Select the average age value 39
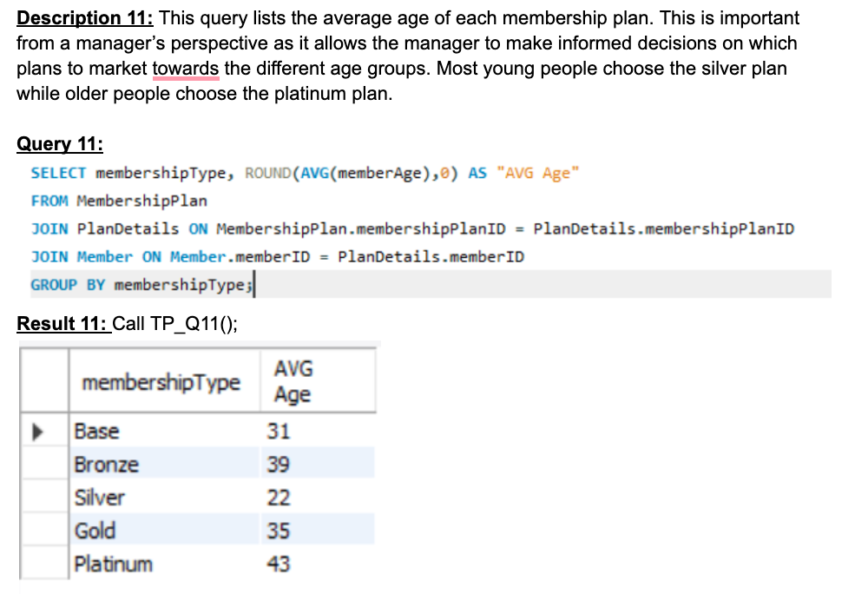The width and height of the screenshot is (868, 601). click(x=279, y=465)
